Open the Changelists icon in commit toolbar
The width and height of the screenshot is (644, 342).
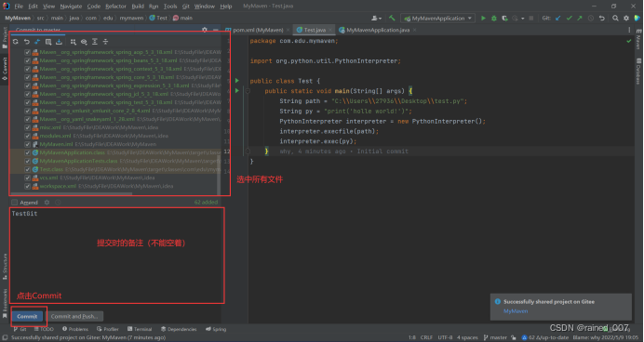point(48,42)
